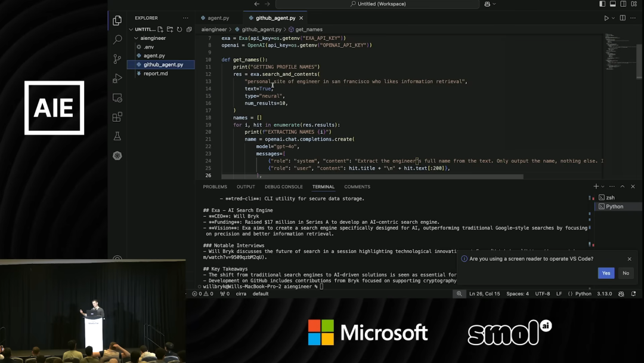
Task: Click the editor vertical scrollbar thumb
Action: click(x=639, y=61)
